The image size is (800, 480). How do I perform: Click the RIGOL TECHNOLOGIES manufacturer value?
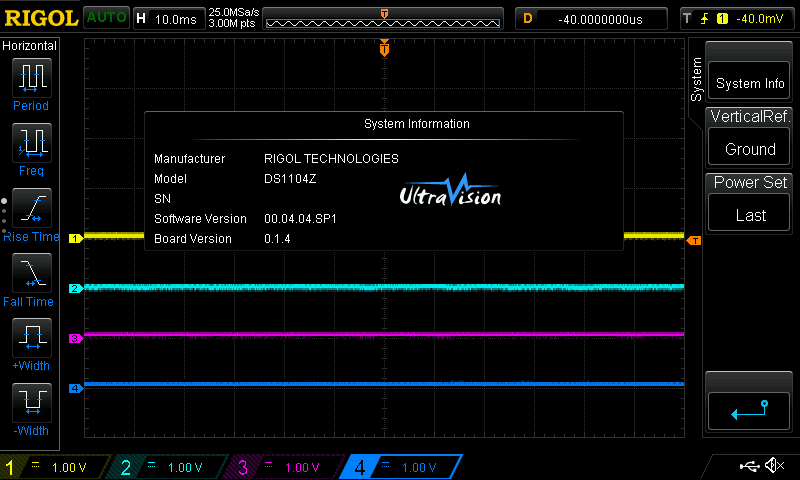331,159
